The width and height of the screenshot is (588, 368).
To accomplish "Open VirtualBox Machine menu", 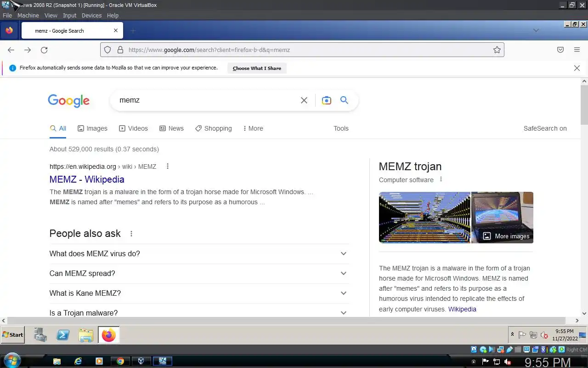I will click(28, 15).
